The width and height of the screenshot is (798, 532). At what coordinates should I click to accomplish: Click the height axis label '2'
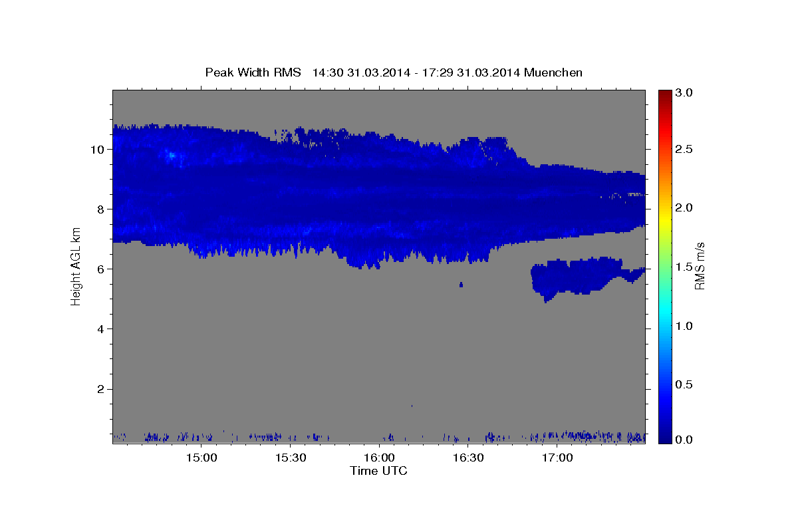tap(101, 389)
